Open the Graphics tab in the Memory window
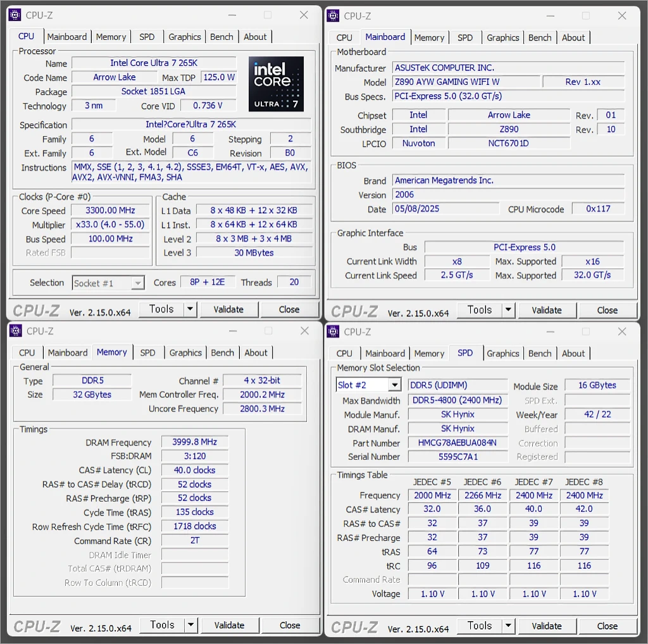This screenshot has height=644, width=648. pos(185,353)
